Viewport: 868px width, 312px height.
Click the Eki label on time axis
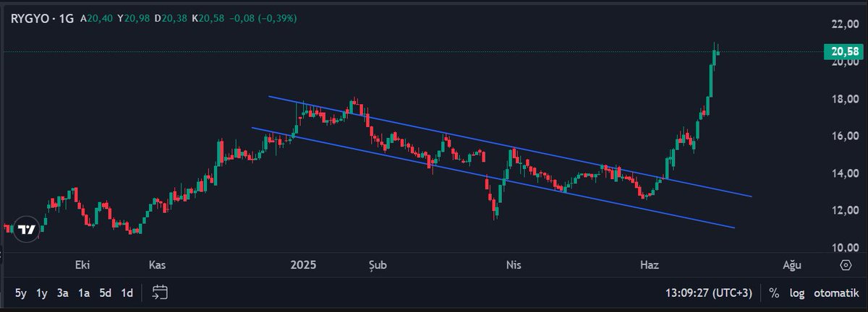(82, 265)
